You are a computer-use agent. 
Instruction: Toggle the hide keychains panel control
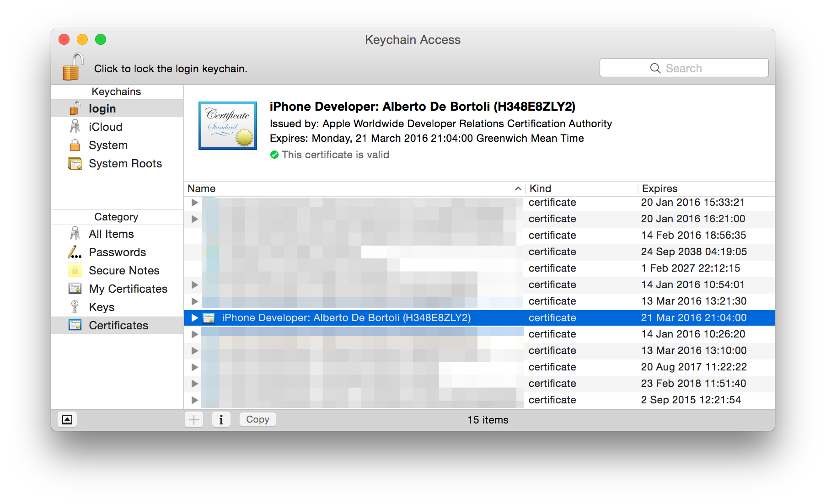pyautogui.click(x=67, y=419)
